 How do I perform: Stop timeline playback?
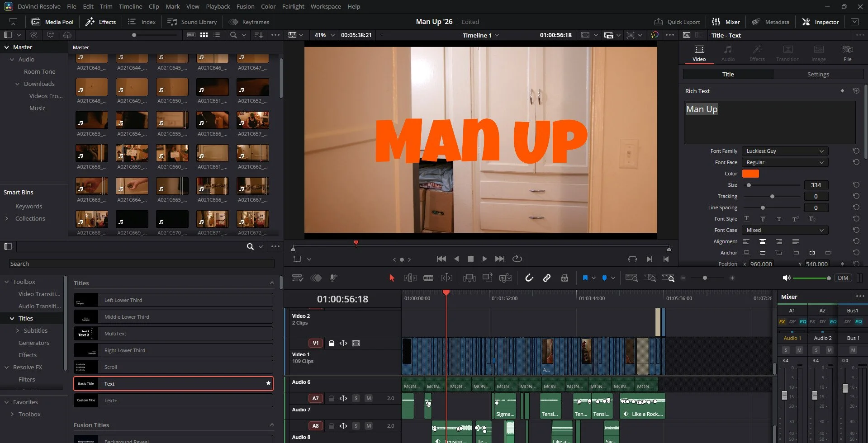470,259
